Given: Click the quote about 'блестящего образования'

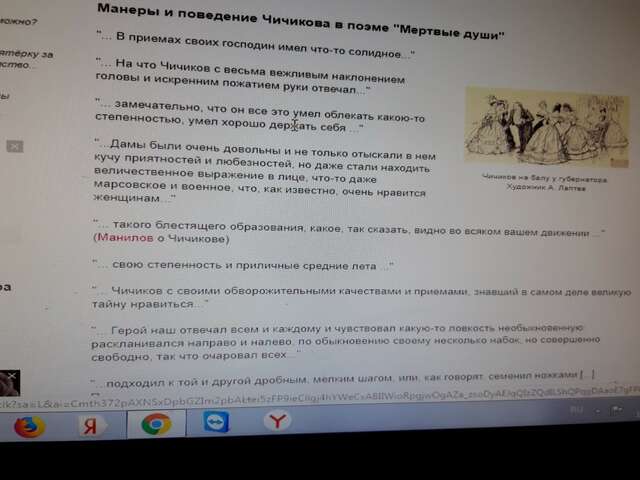Looking at the screenshot, I should 349,231.
